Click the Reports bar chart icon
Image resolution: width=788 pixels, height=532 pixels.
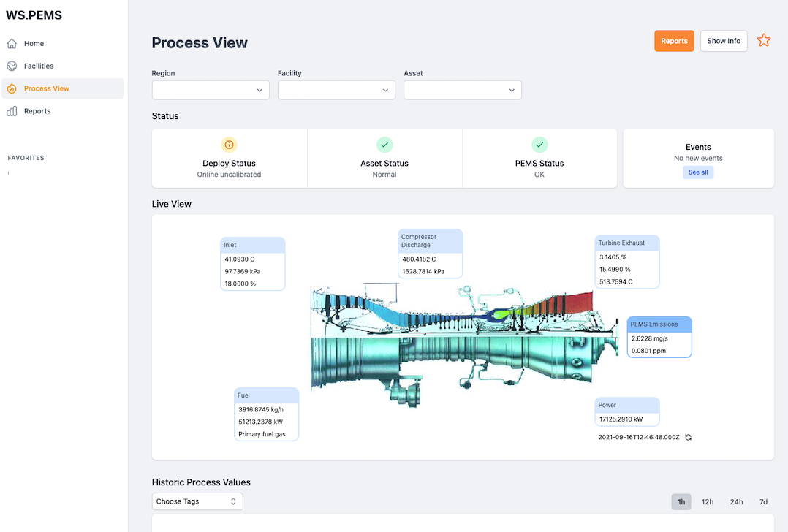coord(12,111)
